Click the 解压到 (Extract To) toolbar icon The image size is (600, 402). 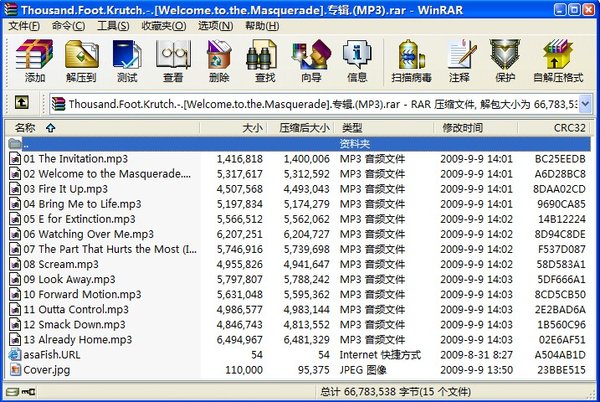click(81, 60)
